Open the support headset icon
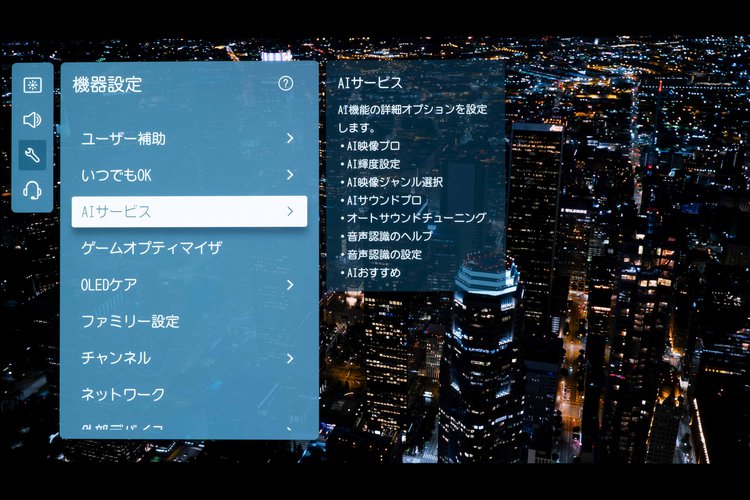Viewport: 750px width, 500px height. [x=32, y=190]
